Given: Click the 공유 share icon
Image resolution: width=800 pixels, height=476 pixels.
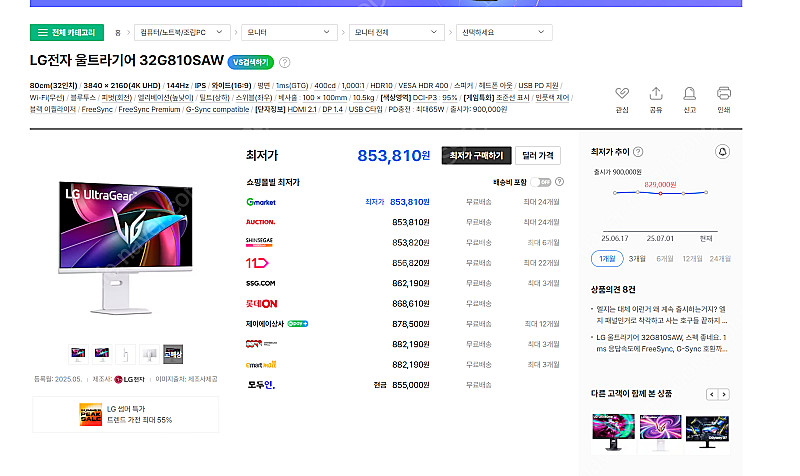Looking at the screenshot, I should click(656, 93).
